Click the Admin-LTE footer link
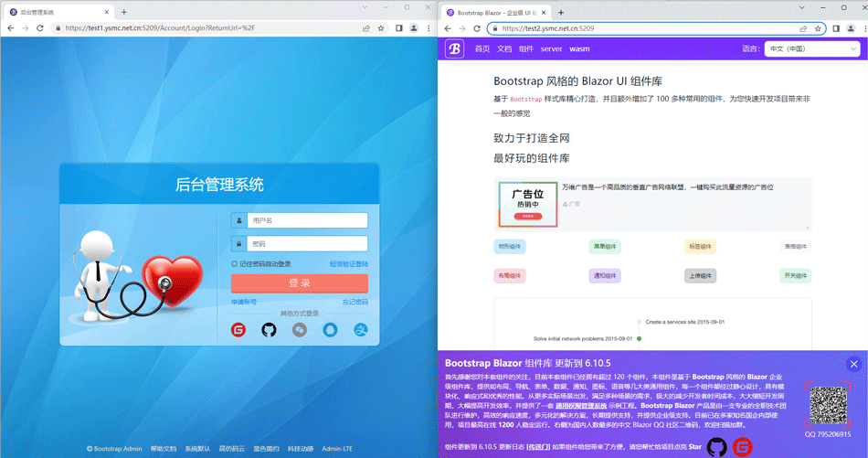The width and height of the screenshot is (868, 458). pos(337,449)
